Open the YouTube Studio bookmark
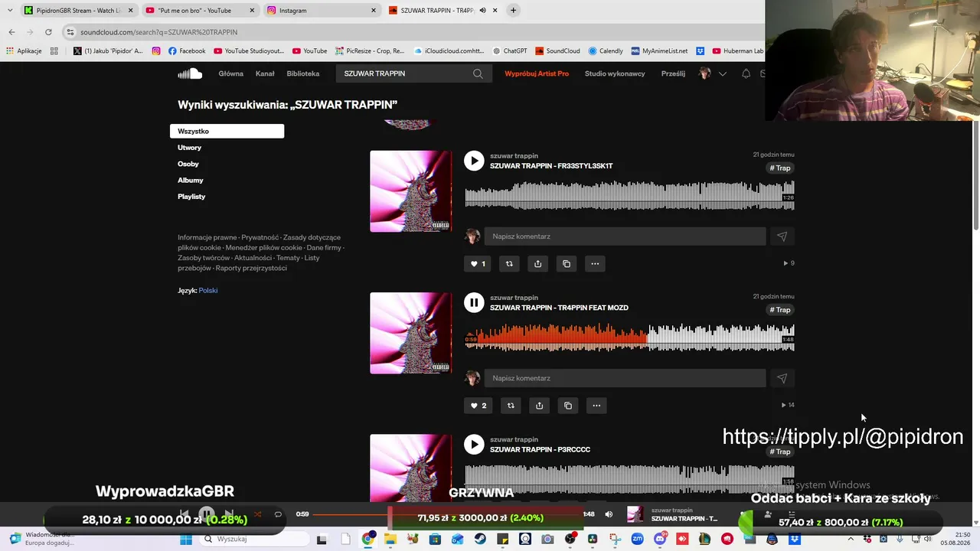Viewport: 980px width, 551px height. click(x=249, y=51)
